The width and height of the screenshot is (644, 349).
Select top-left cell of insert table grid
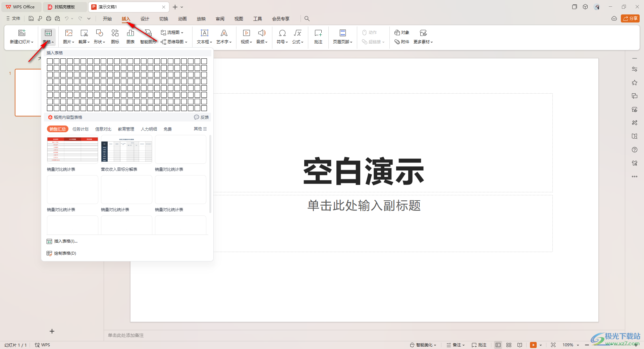point(50,61)
